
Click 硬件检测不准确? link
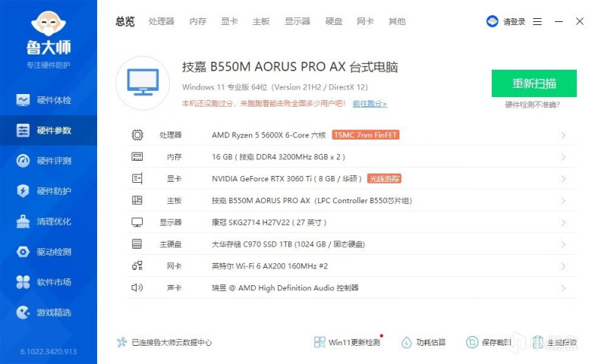[533, 105]
